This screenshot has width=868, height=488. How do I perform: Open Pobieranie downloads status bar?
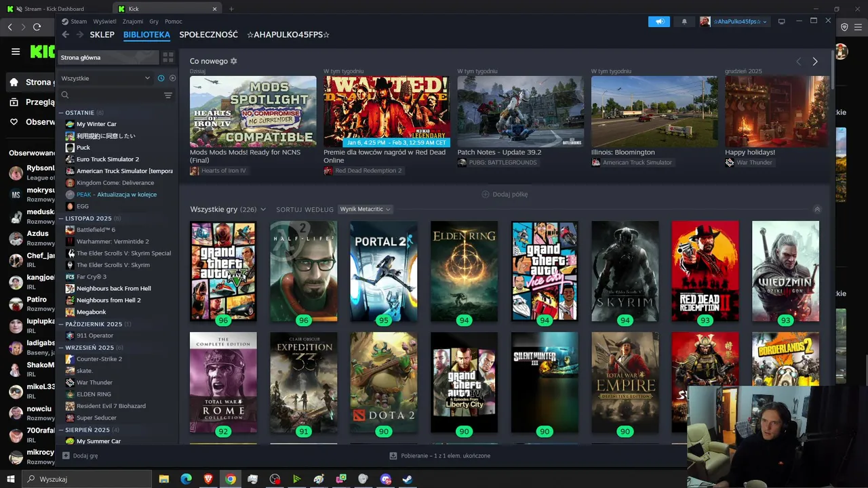[441, 455]
